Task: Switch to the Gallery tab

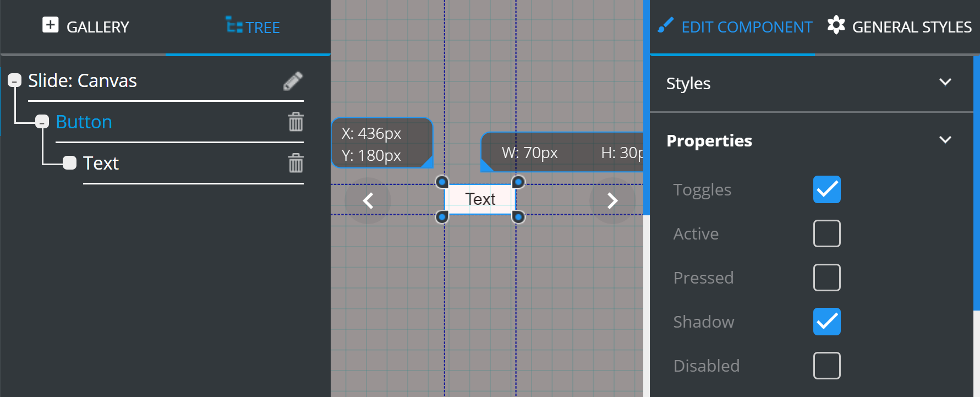Action: point(86,26)
